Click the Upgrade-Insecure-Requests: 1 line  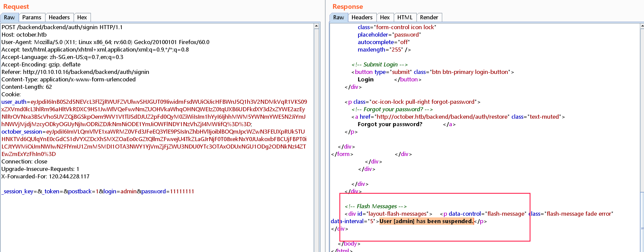[x=40, y=169]
